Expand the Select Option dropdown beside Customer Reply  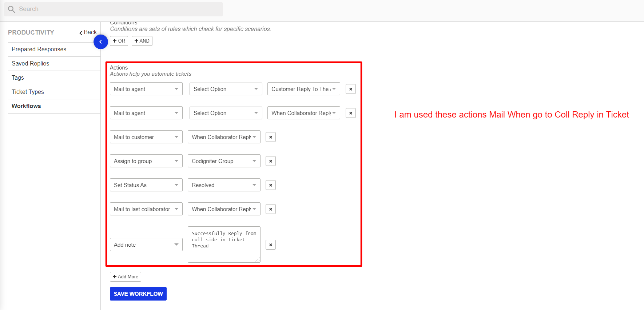226,89
